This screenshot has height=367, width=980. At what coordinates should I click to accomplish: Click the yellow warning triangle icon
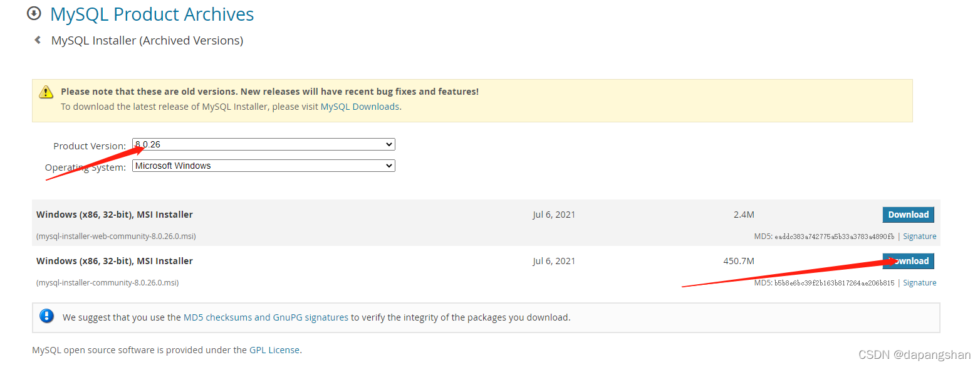pos(46,92)
